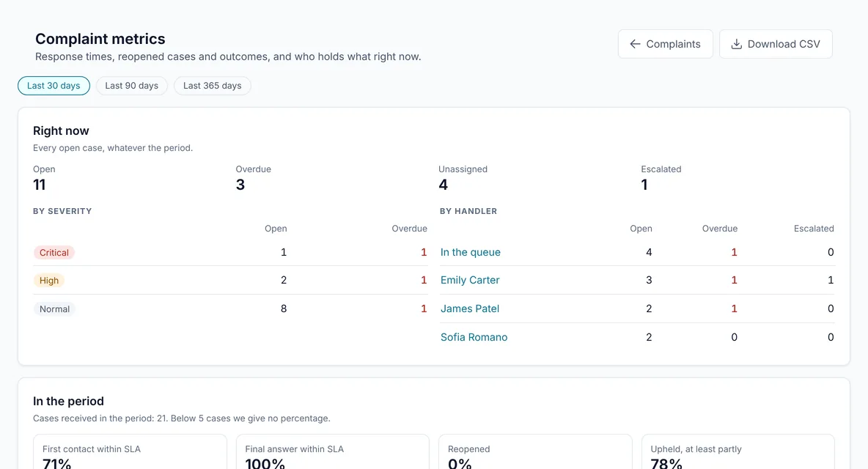Switch to the Last 365 days period
The width and height of the screenshot is (868, 469).
213,86
